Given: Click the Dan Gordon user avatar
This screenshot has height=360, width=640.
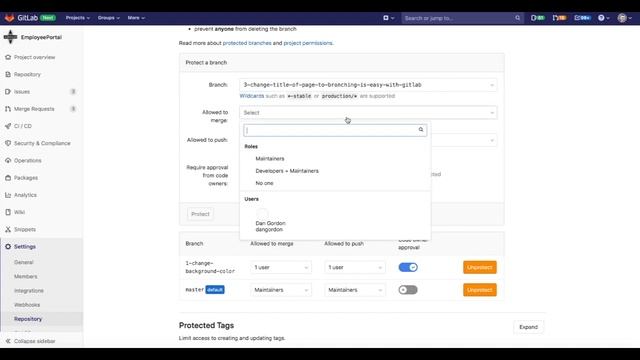Looking at the screenshot, I should coord(262,213).
